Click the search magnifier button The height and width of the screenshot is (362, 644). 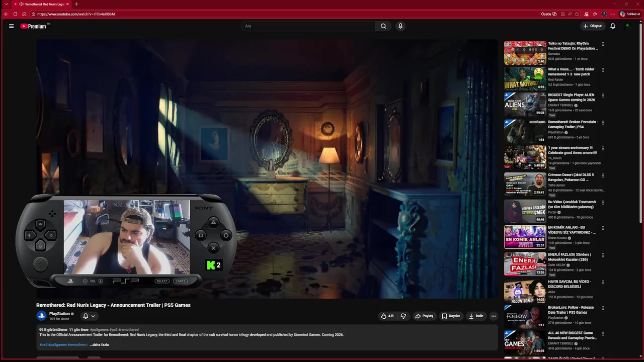pyautogui.click(x=383, y=26)
